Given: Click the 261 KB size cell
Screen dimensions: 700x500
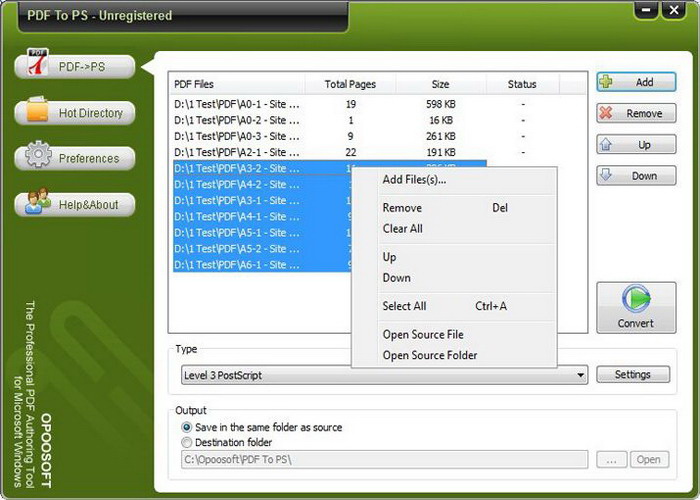Looking at the screenshot, I should tap(441, 137).
